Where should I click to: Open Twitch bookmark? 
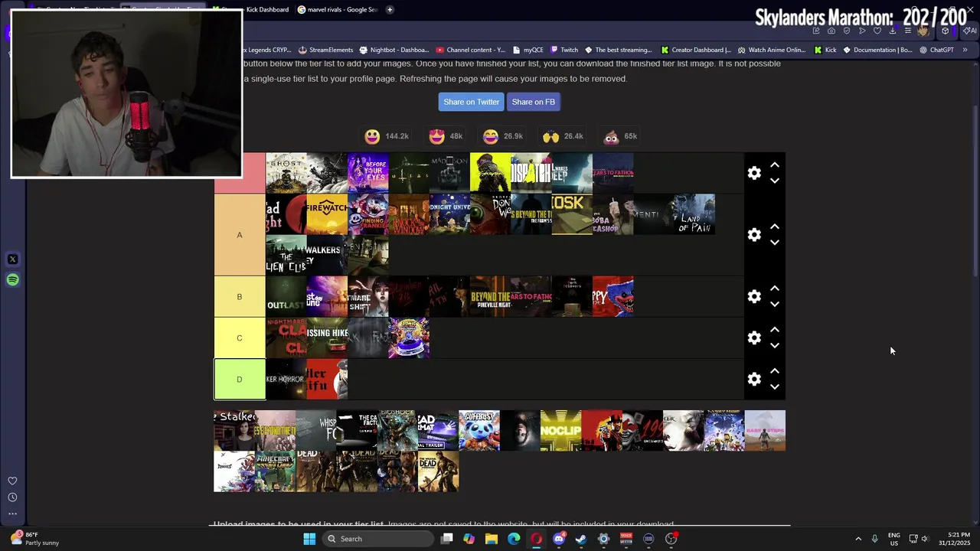tap(563, 50)
